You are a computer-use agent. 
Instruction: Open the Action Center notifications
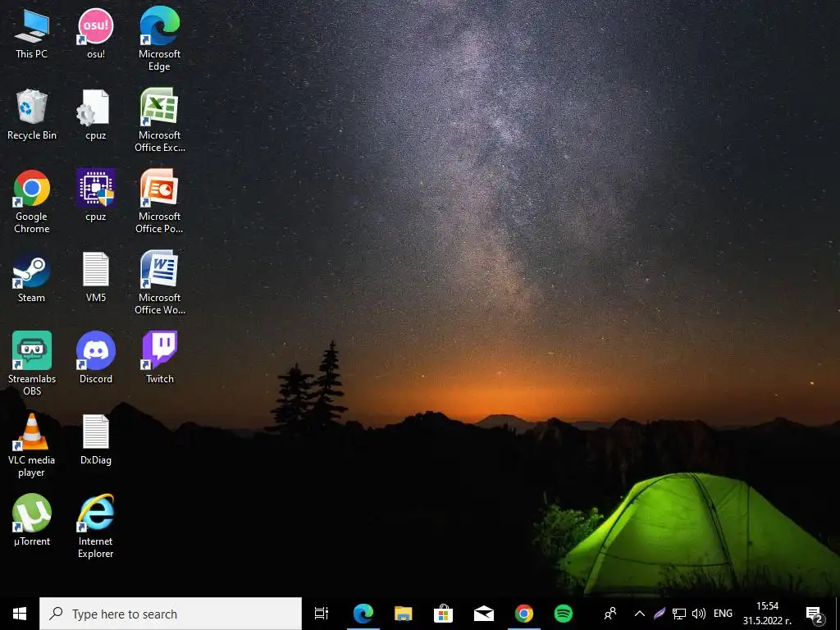tap(815, 614)
